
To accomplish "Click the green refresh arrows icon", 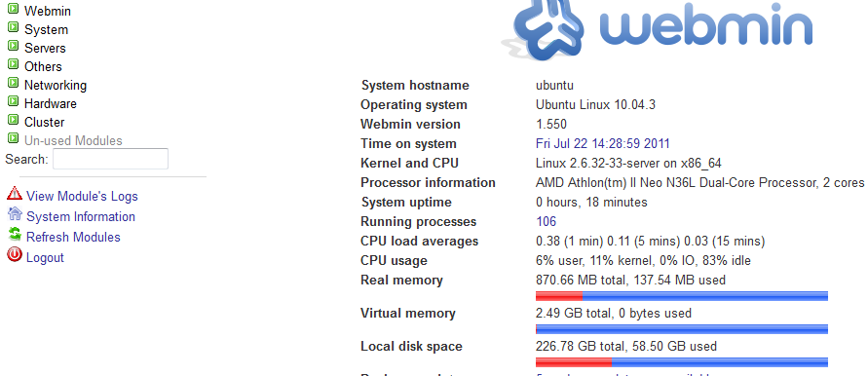I will pos(15,234).
